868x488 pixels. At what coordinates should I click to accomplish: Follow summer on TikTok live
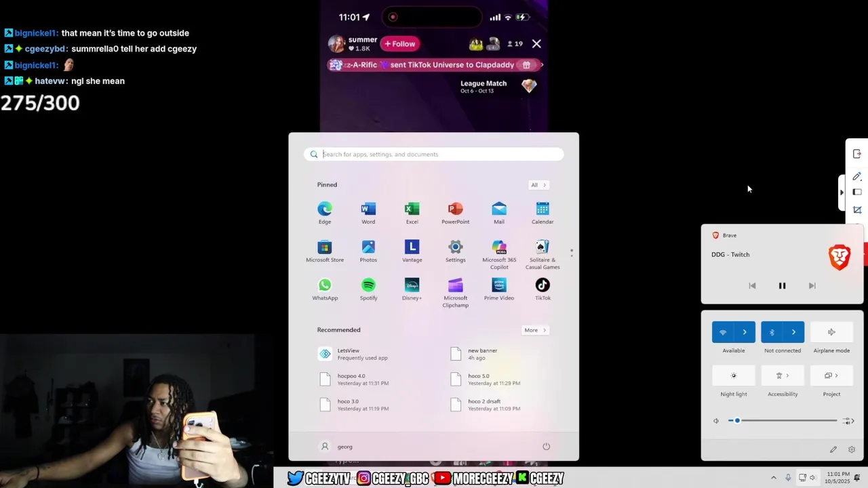[x=400, y=44]
